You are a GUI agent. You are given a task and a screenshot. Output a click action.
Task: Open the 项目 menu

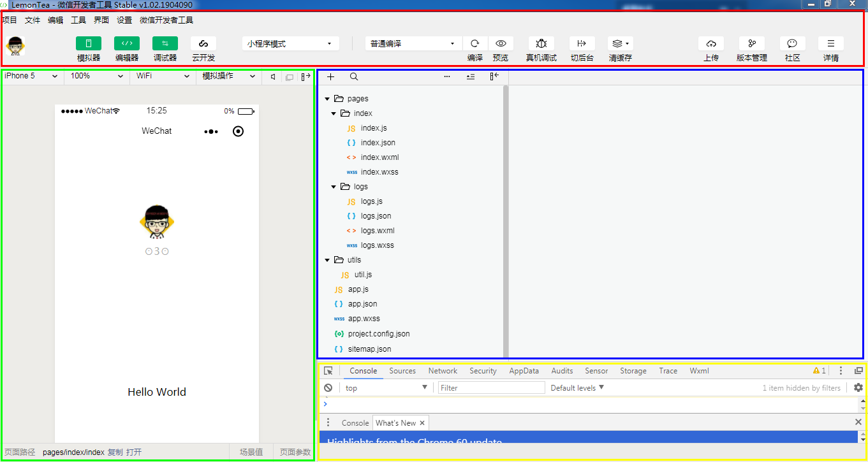[10, 20]
